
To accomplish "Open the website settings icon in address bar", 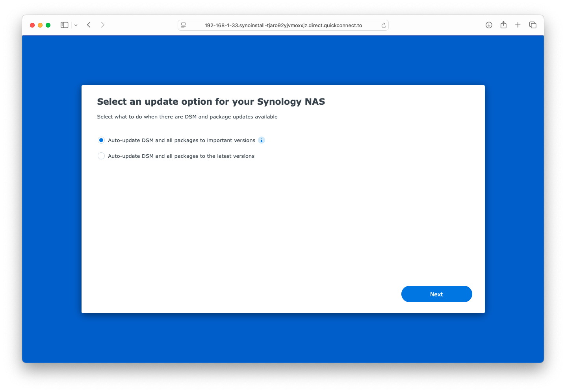I will click(x=184, y=25).
